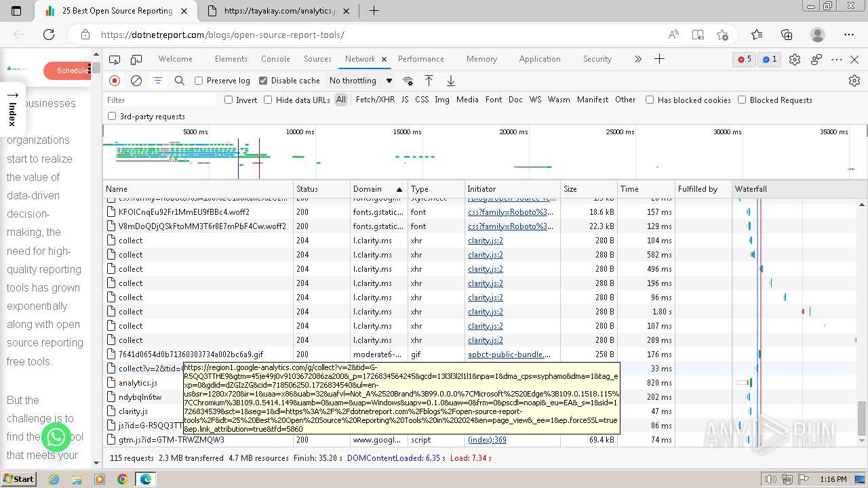
Task: Open browser profile avatar
Action: point(818,35)
